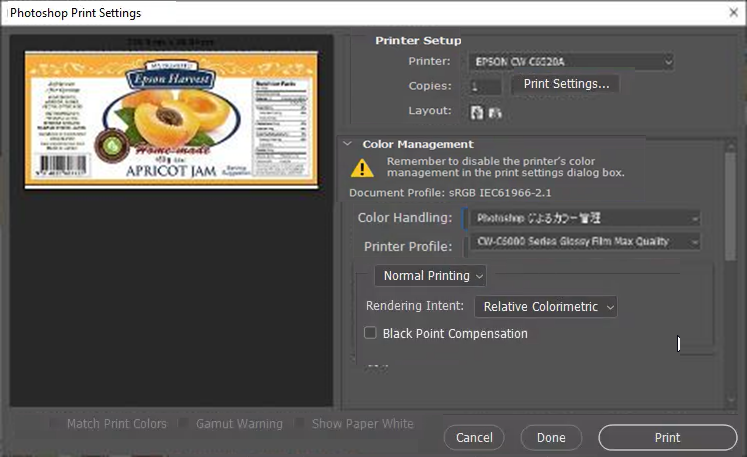
Task: Click the Copies number field
Action: coord(485,86)
